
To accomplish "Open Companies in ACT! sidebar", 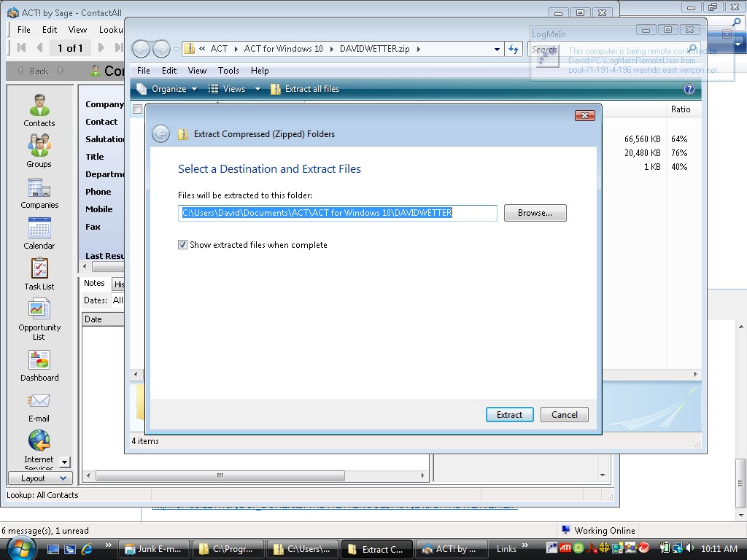I will click(x=39, y=192).
